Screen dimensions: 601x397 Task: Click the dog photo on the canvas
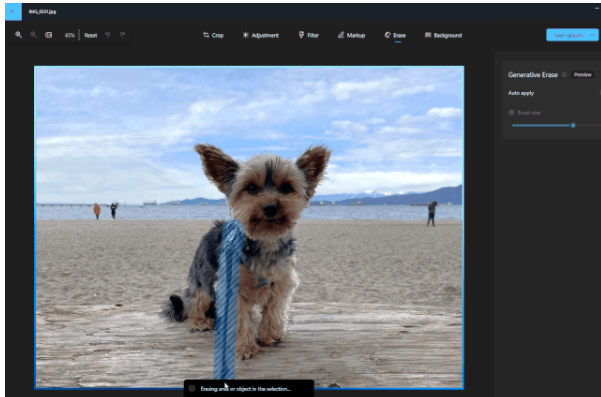249,228
